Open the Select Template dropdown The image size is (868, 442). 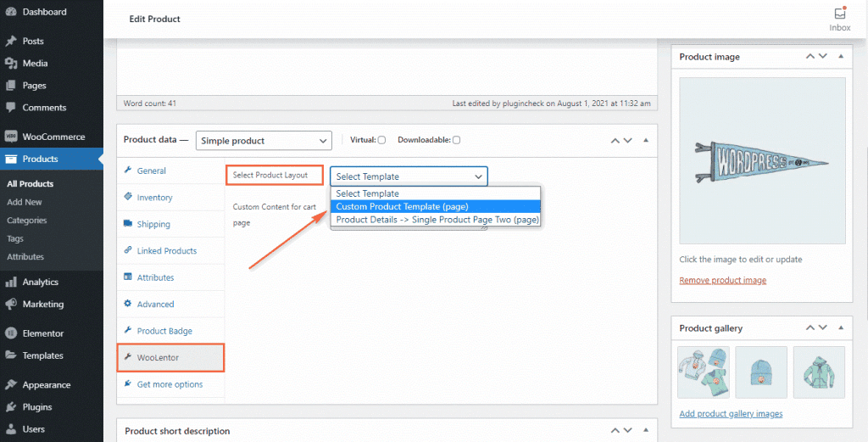pyautogui.click(x=409, y=176)
